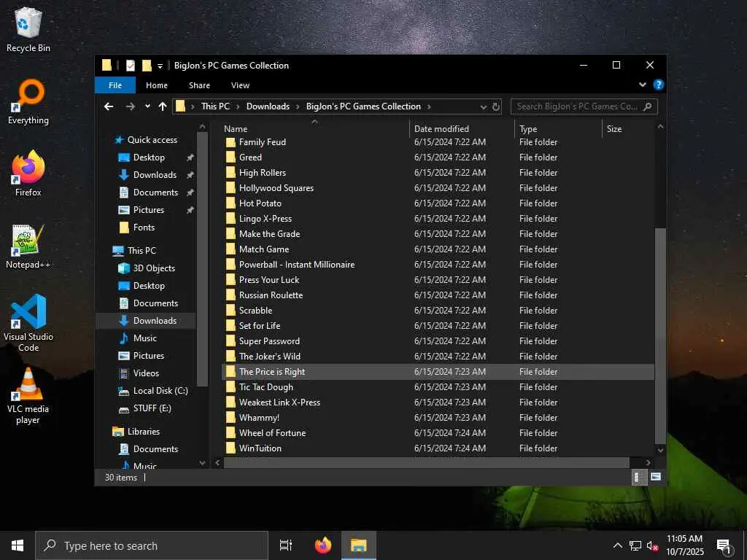Click File Explorer taskbar icon
The image size is (747, 560).
pyautogui.click(x=359, y=545)
